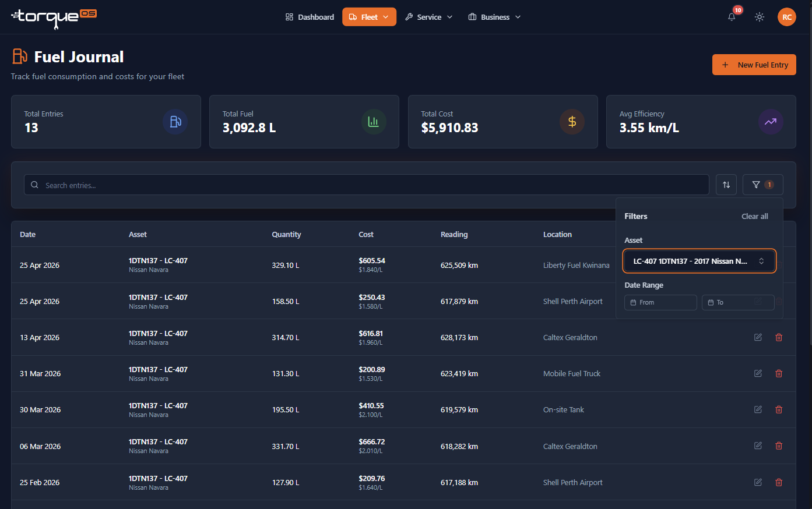Click the Liberty Fuel Kwinana location
Viewport: 812px width, 509px height.
[576, 265]
